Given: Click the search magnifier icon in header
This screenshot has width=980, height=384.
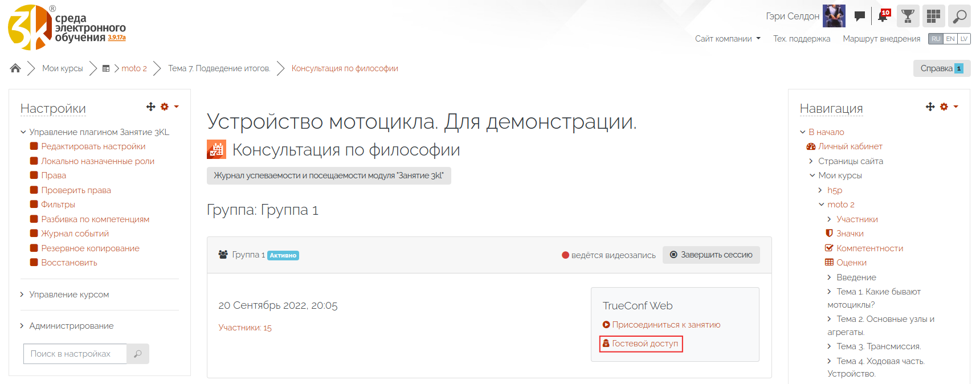Looking at the screenshot, I should pyautogui.click(x=959, y=16).
